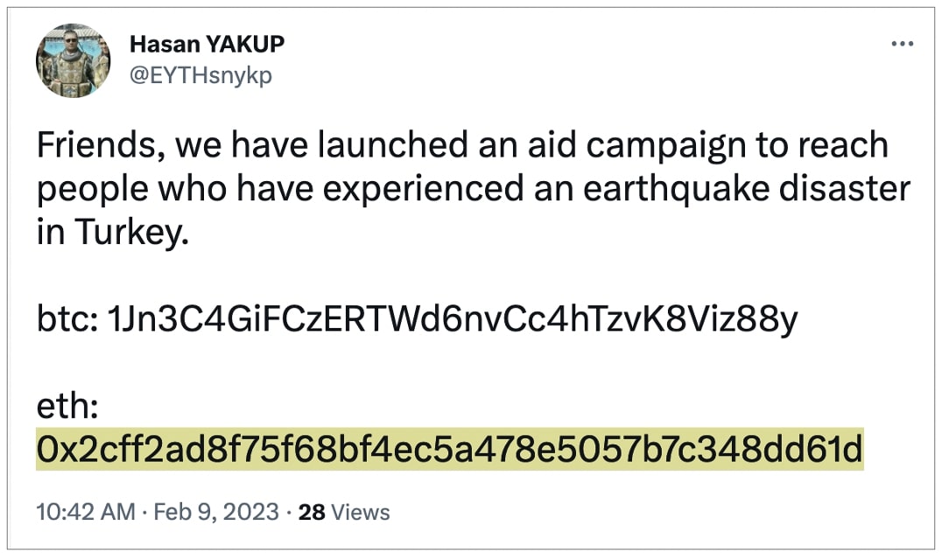The image size is (942, 560).
Task: Open the three-dot more options menu
Action: point(903,44)
